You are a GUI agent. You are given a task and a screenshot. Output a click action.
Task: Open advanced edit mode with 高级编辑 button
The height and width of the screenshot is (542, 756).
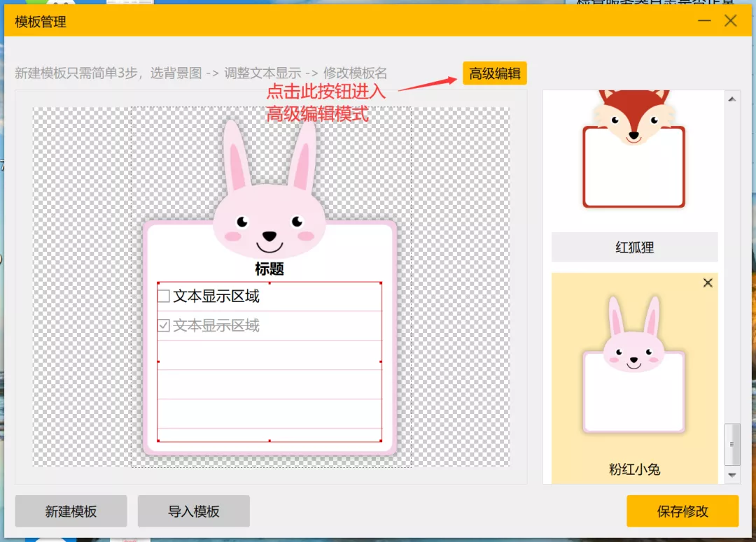pyautogui.click(x=494, y=73)
